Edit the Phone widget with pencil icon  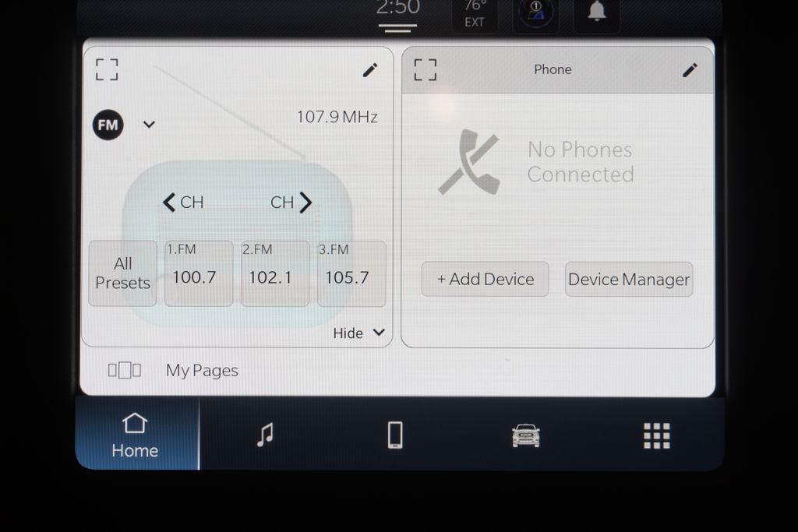(x=690, y=69)
